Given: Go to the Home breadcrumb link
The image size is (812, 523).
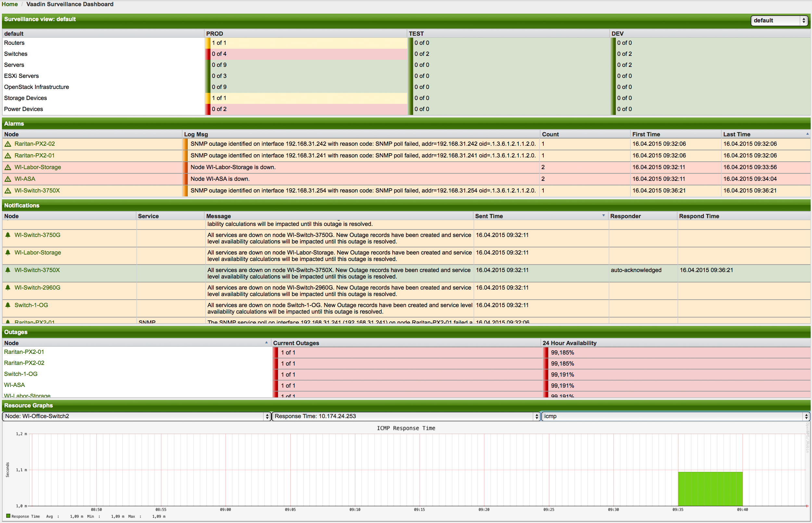Looking at the screenshot, I should pyautogui.click(x=9, y=4).
